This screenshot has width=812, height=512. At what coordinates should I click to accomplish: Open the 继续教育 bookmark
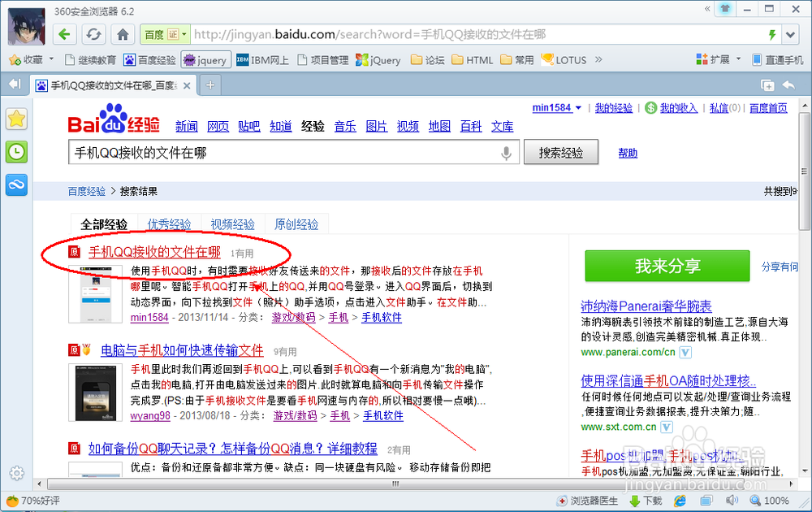(90, 60)
